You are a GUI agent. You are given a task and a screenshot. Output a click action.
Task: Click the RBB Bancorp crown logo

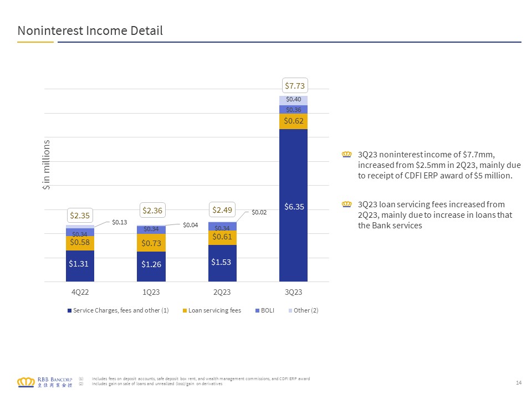26,382
